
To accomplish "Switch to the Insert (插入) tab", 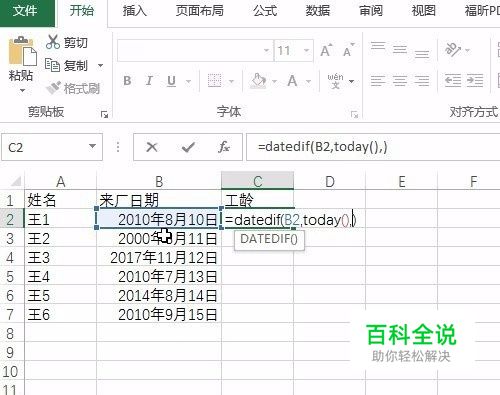I will point(135,11).
